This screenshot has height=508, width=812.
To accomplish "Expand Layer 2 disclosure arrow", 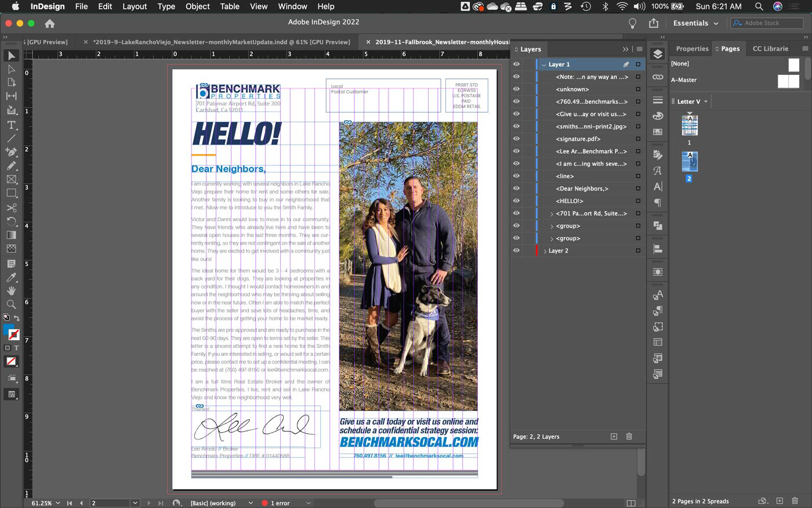I will [x=544, y=251].
